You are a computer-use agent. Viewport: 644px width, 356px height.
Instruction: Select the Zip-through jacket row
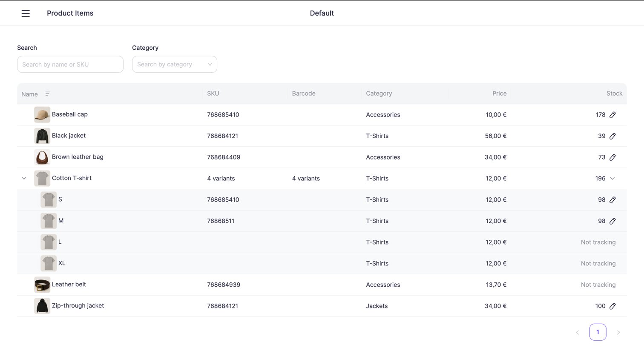pos(256,306)
